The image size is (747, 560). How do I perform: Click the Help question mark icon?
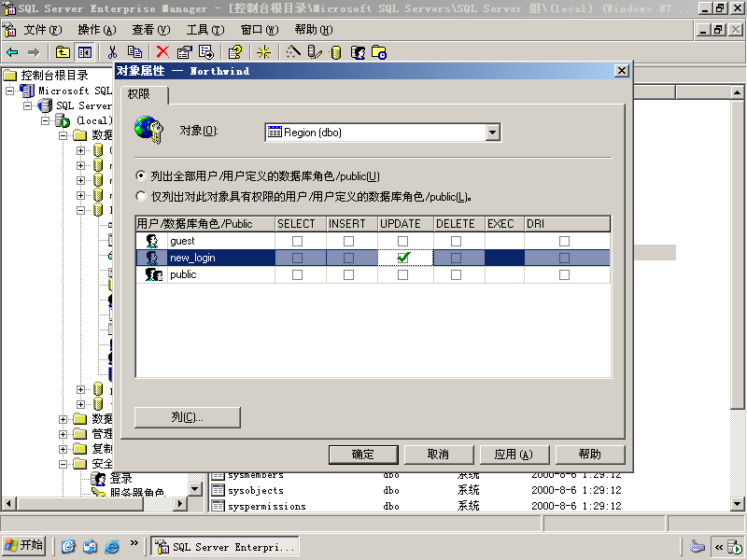pos(235,52)
